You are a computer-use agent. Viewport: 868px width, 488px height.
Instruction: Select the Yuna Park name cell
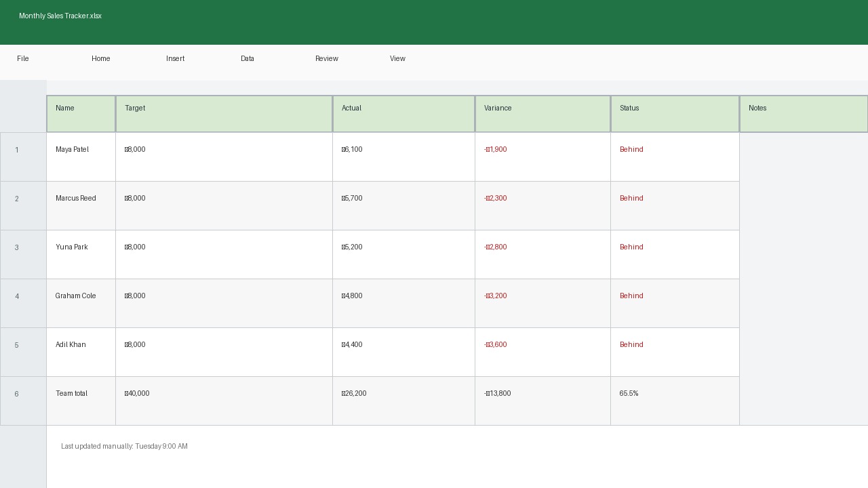click(x=81, y=255)
